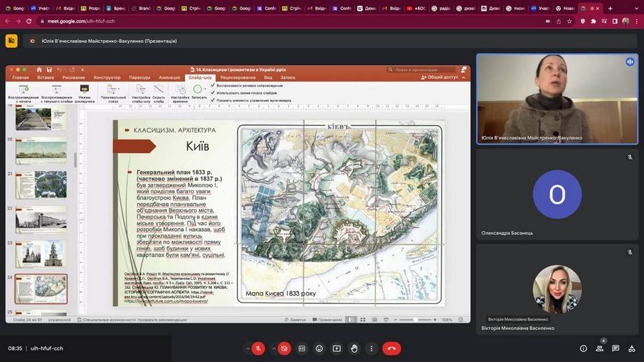Show the participants people panel
Image resolution: width=644 pixels, height=362 pixels.
click(x=600, y=348)
